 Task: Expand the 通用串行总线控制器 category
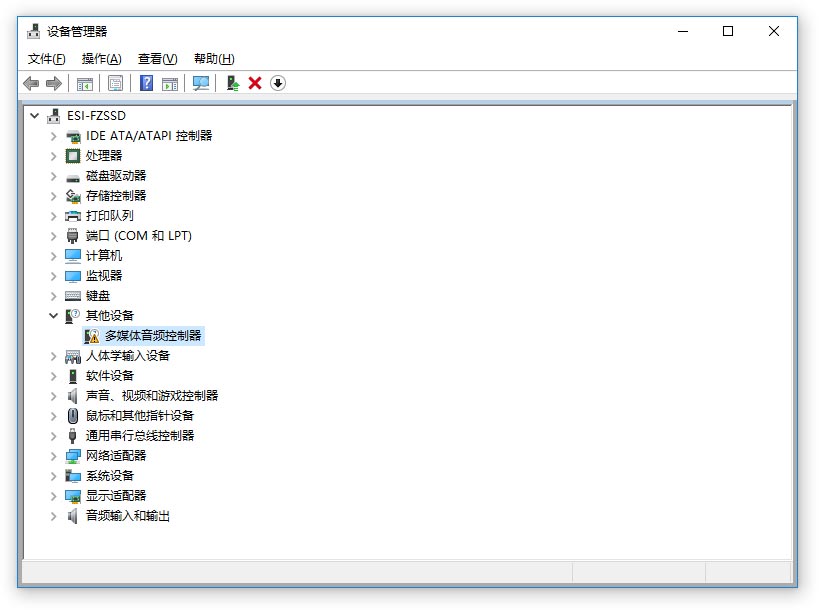[x=53, y=436]
